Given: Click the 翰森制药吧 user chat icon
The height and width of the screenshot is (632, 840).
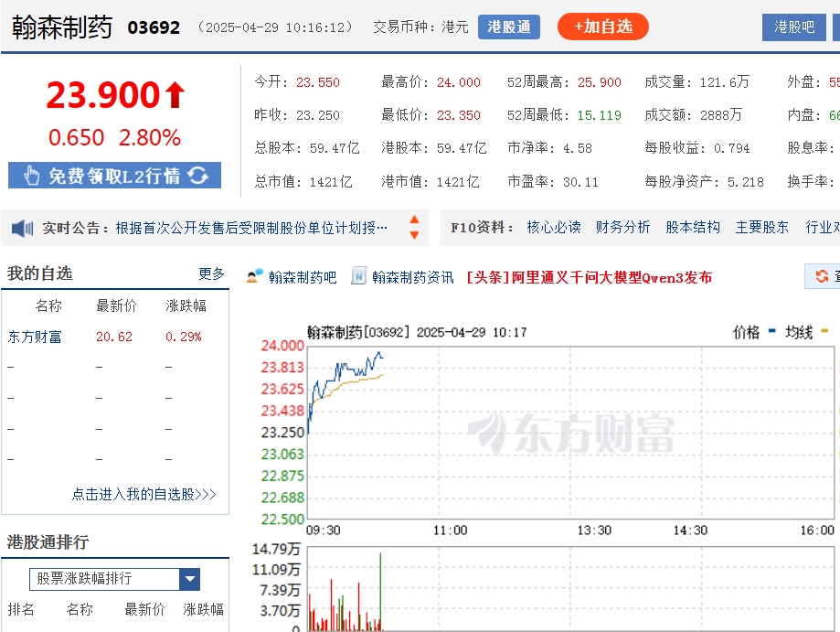Looking at the screenshot, I should point(255,276).
